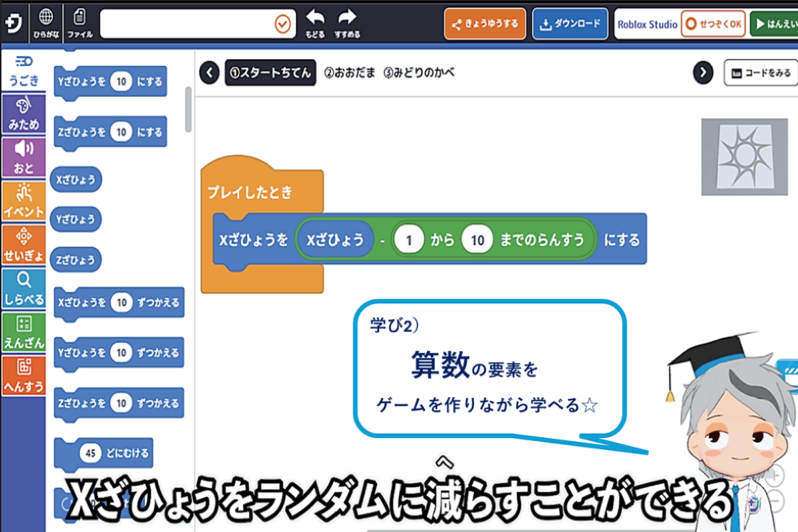
Task: Click the orange checkmark in name field
Action: pyautogui.click(x=282, y=24)
